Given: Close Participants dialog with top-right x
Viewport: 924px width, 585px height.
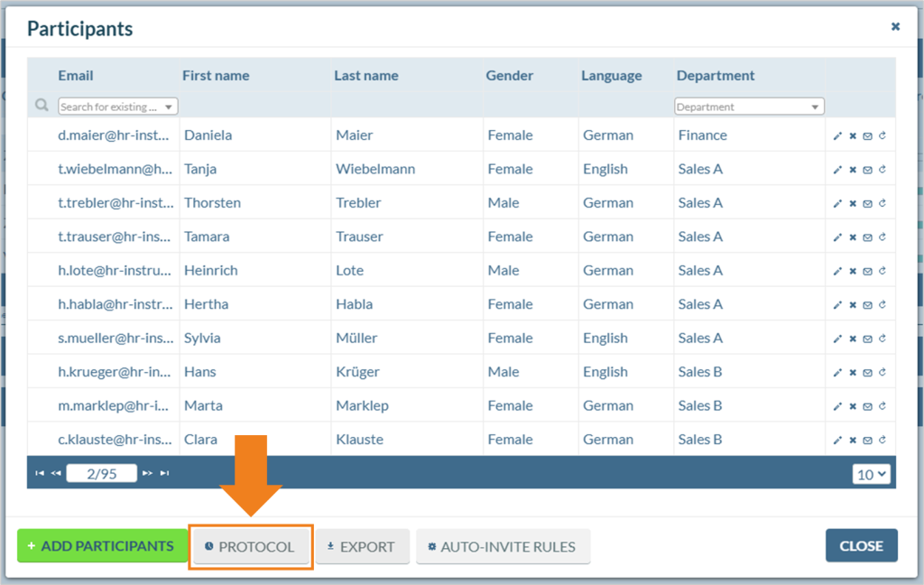Looking at the screenshot, I should point(895,26).
